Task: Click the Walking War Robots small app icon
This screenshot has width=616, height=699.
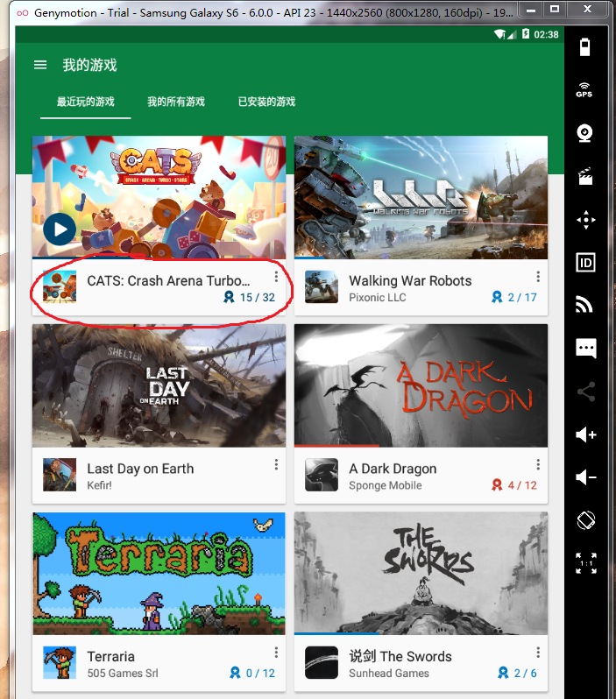Action: (x=322, y=286)
